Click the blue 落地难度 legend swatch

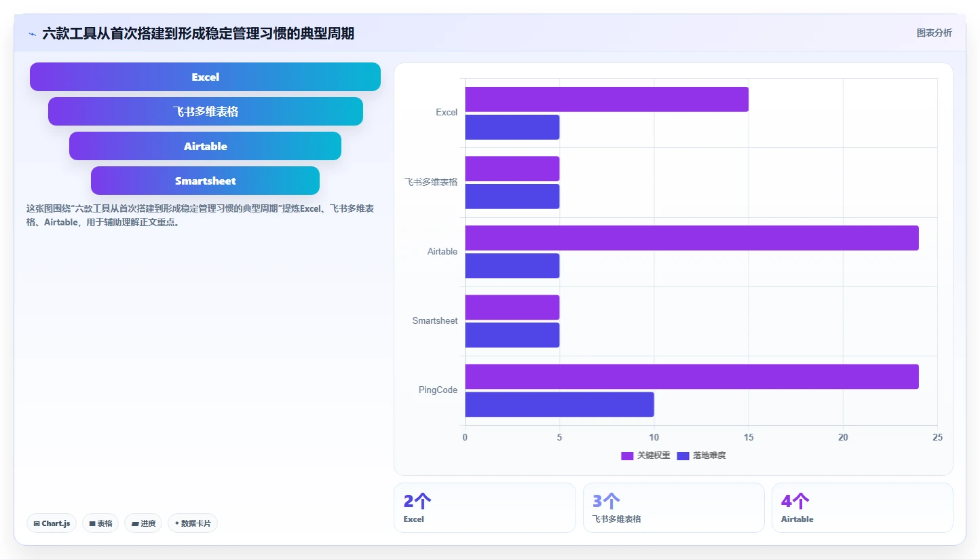click(x=683, y=455)
